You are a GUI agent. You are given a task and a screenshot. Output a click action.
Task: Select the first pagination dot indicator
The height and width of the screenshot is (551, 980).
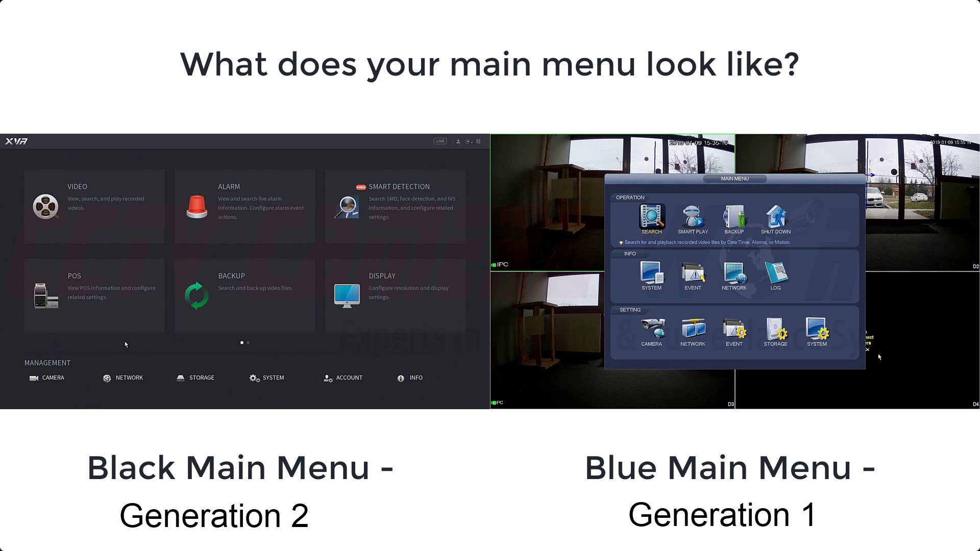point(241,342)
